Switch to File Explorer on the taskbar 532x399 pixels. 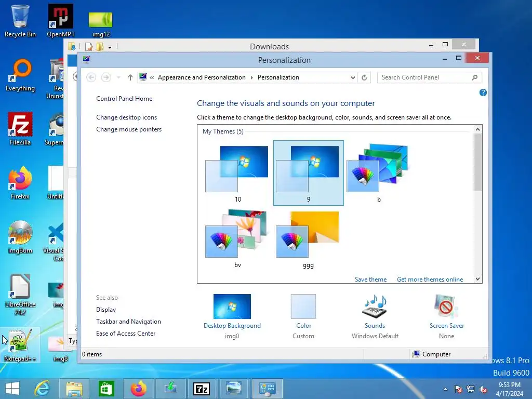click(x=74, y=389)
